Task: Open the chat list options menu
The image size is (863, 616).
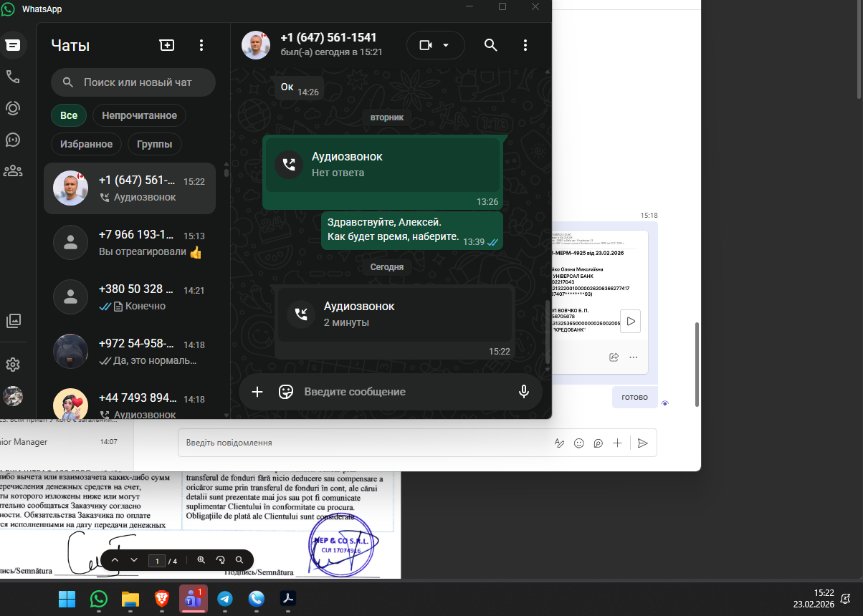Action: coord(201,45)
